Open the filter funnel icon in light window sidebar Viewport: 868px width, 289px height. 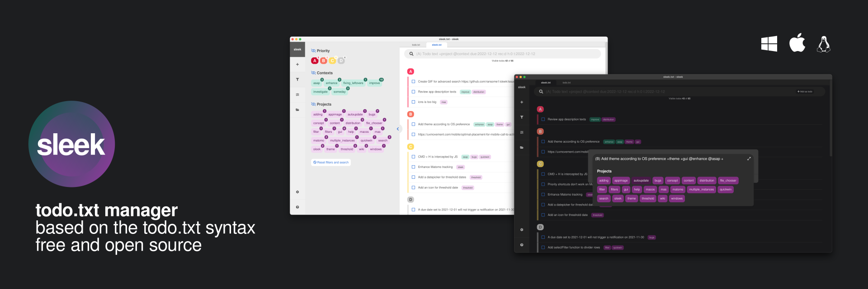[297, 79]
